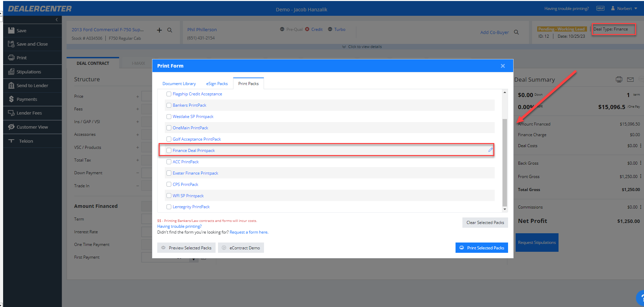The image size is (644, 307).
Task: Open the Norbert user dropdown
Action: point(624,9)
